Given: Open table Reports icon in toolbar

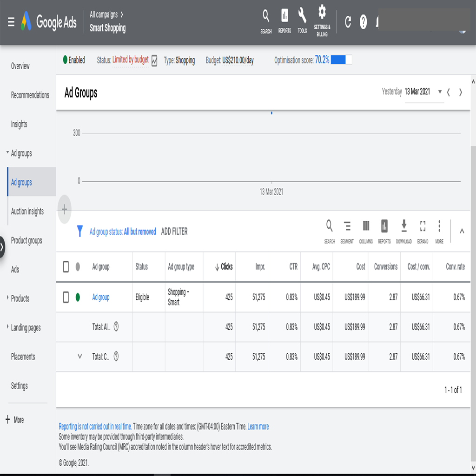Looking at the screenshot, I should click(384, 231).
